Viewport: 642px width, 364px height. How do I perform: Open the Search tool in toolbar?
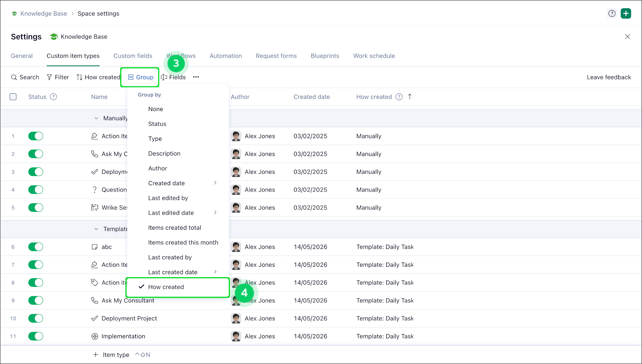(25, 77)
